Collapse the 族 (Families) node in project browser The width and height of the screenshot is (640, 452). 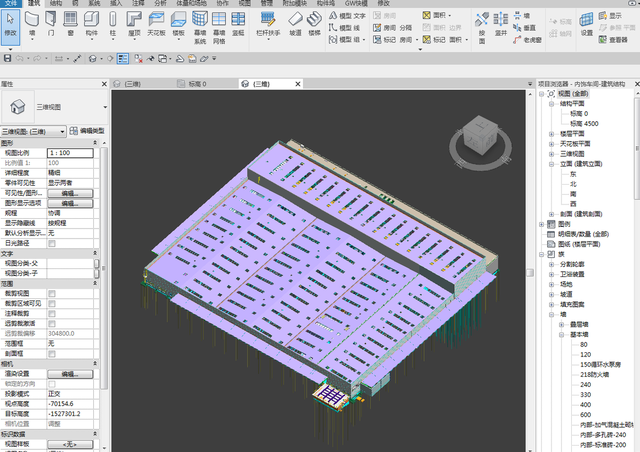pos(542,254)
